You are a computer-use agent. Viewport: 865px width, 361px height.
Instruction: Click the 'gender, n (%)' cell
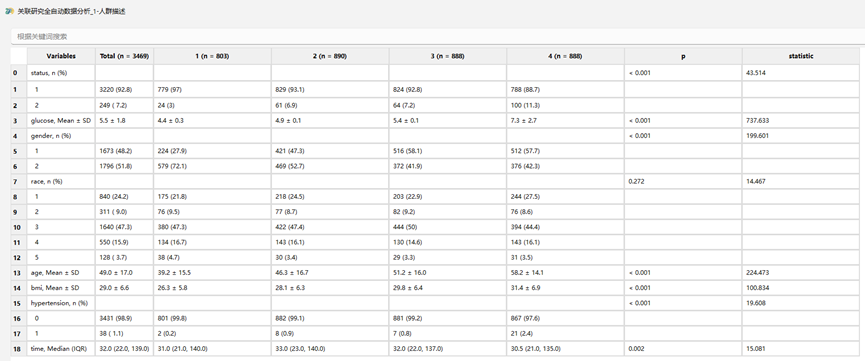61,136
